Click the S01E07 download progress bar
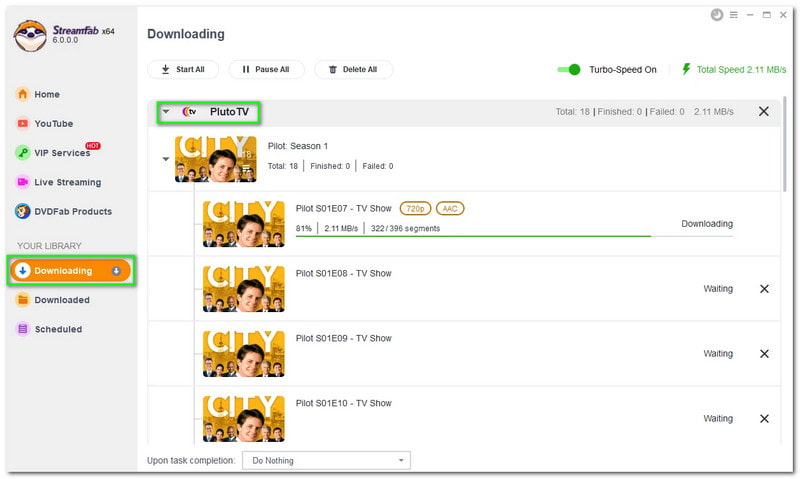This screenshot has height=479, width=800. pos(514,236)
